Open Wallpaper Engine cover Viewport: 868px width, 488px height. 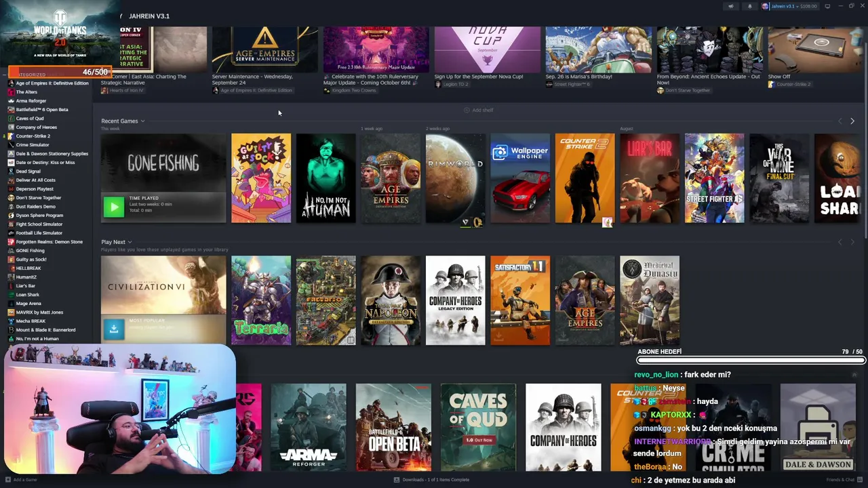pos(520,178)
